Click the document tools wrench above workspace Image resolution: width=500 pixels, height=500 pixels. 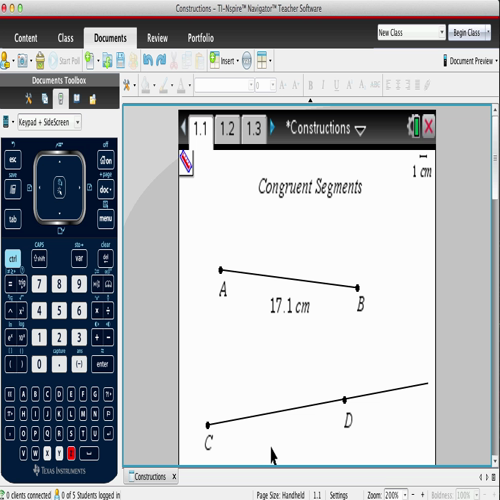click(126, 85)
